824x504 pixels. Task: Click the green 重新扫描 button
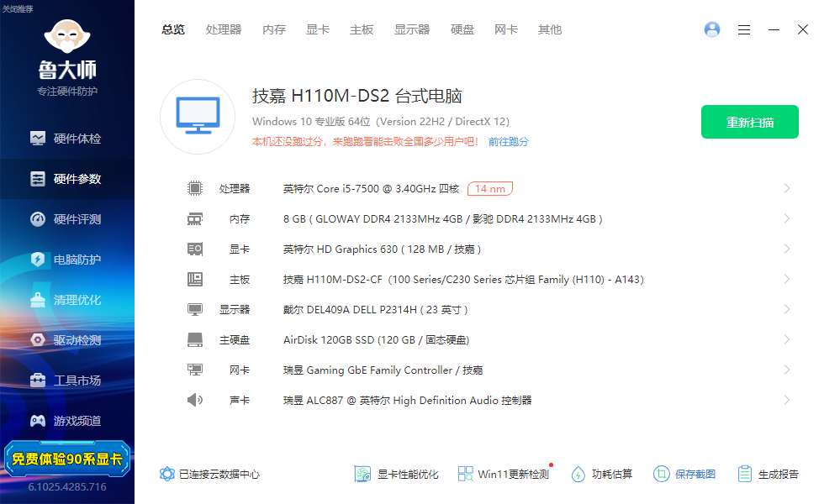pyautogui.click(x=750, y=122)
